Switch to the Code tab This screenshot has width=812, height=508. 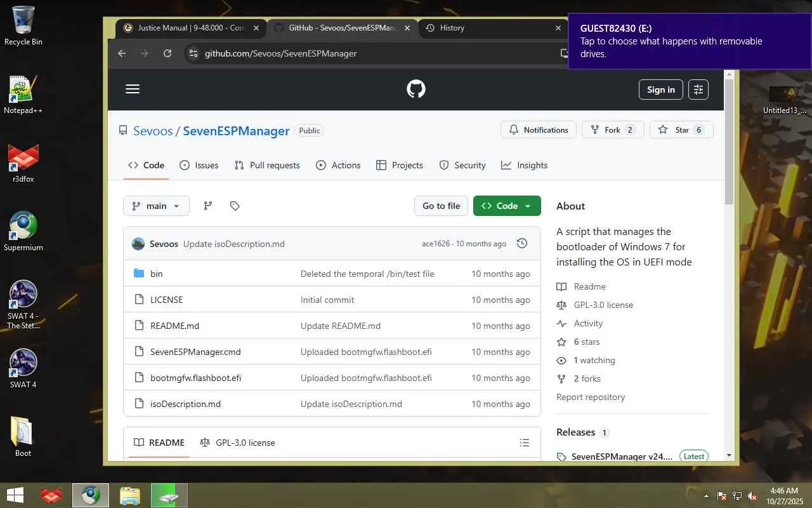coord(146,165)
